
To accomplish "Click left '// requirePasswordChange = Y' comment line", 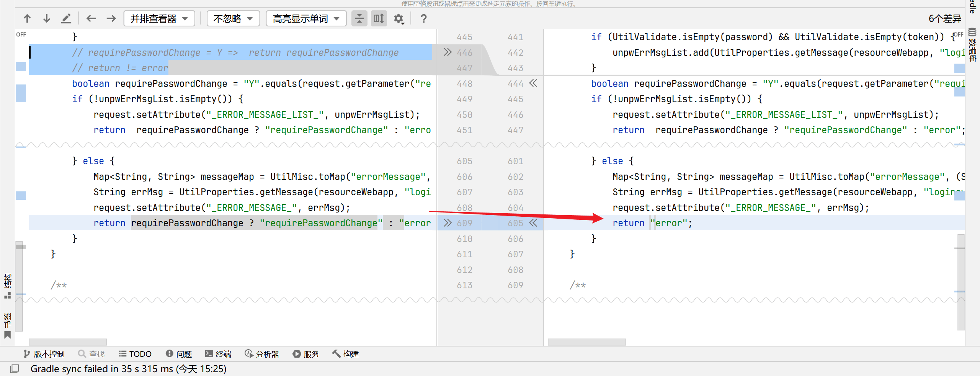I will click(x=235, y=52).
